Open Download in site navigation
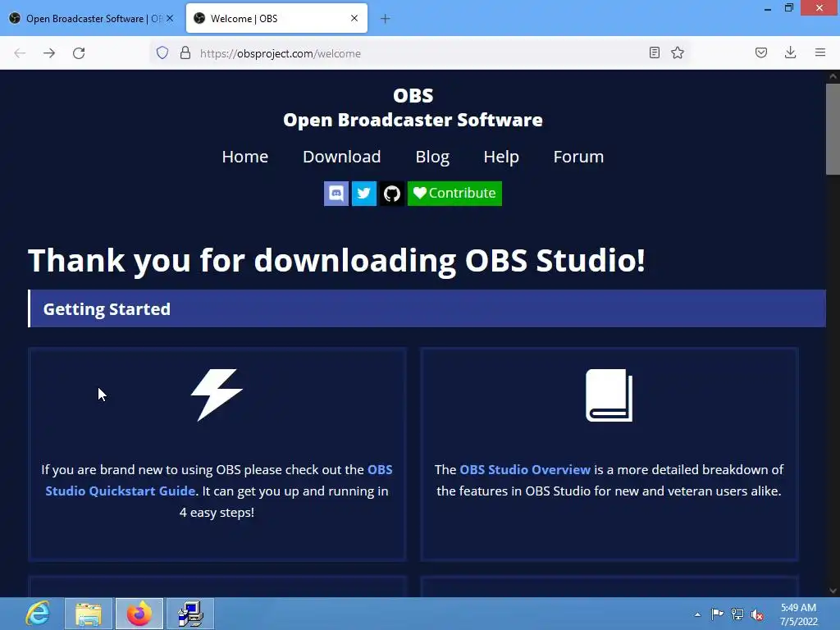The image size is (840, 630). [342, 157]
